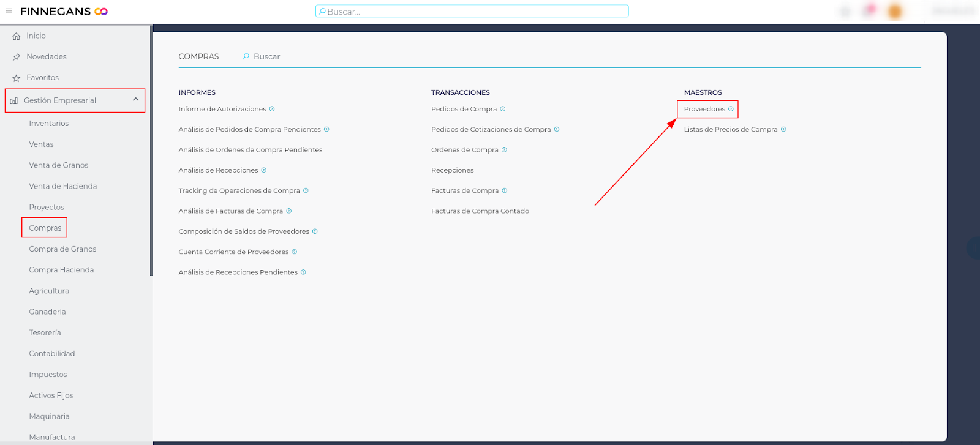Viewport: 980px width, 445px height.
Task: Open the hamburger menu icon
Action: pyautogui.click(x=9, y=11)
